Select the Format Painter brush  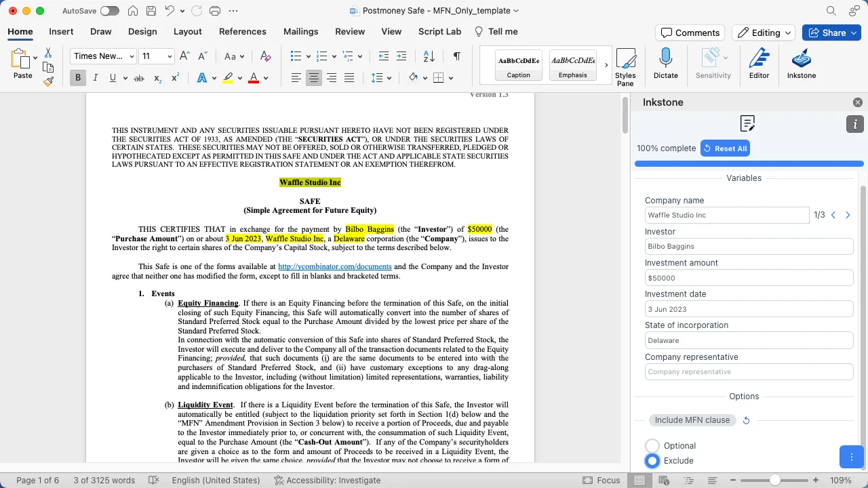click(x=48, y=81)
